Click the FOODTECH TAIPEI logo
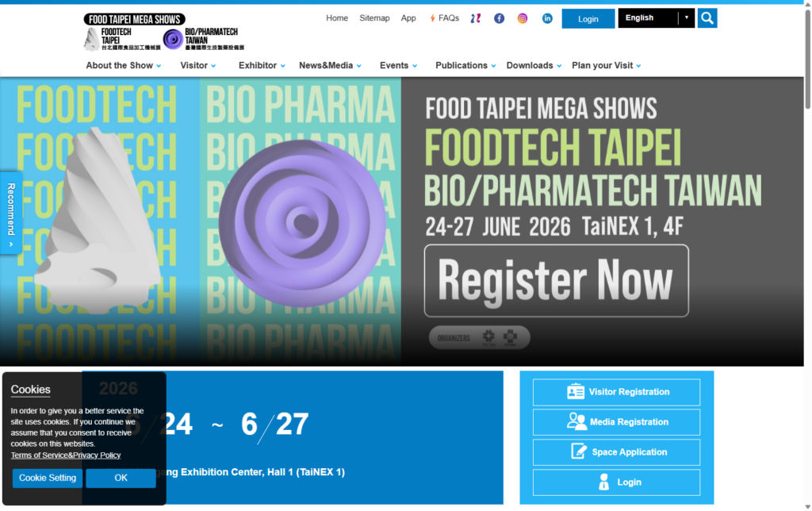 point(119,38)
